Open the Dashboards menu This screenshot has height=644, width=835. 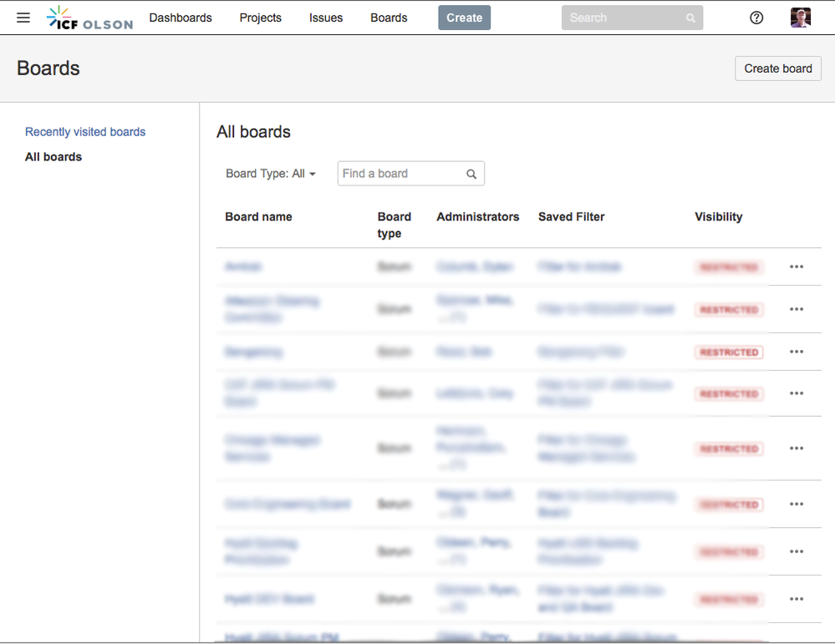(x=181, y=18)
